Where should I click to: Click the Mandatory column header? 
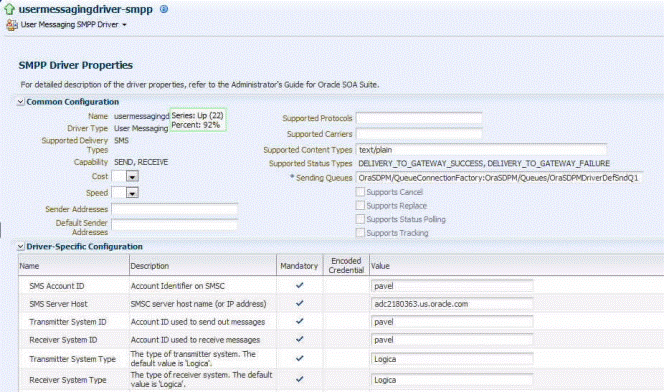pos(299,266)
